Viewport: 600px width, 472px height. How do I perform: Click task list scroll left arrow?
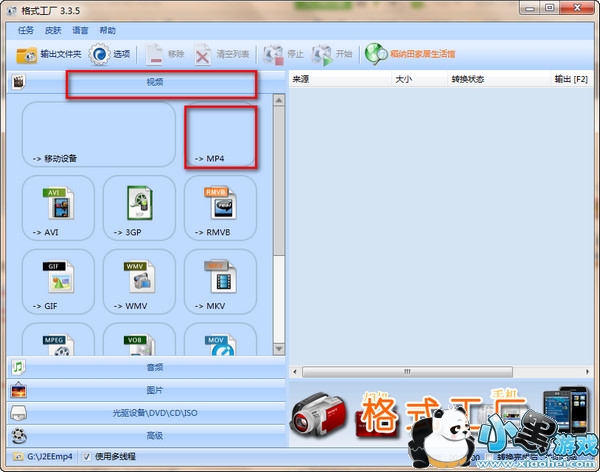click(295, 372)
